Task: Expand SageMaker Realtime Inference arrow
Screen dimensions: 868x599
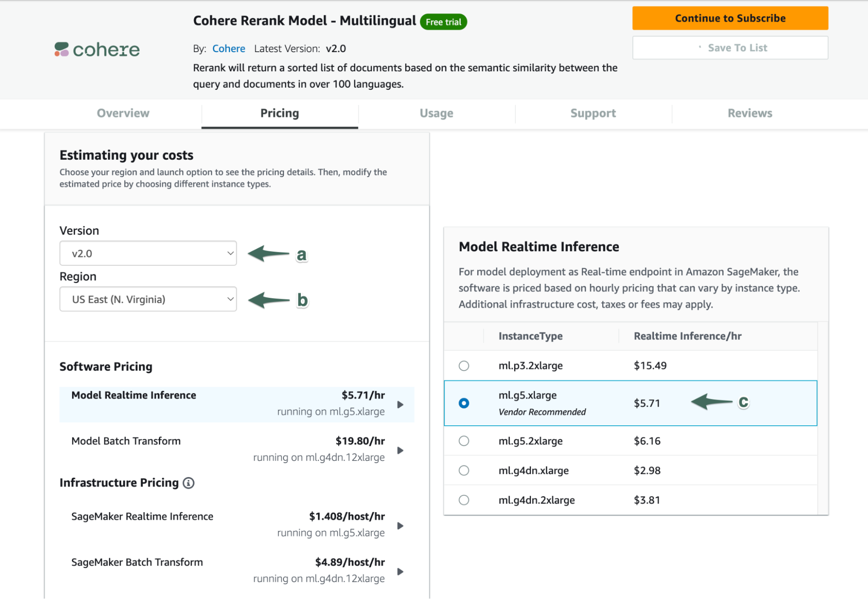Action: coord(400,526)
